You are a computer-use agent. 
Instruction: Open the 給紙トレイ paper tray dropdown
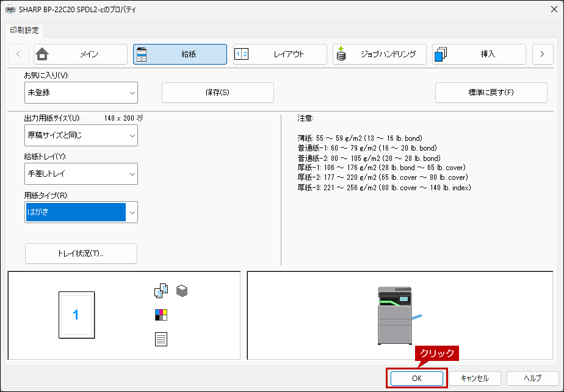81,174
